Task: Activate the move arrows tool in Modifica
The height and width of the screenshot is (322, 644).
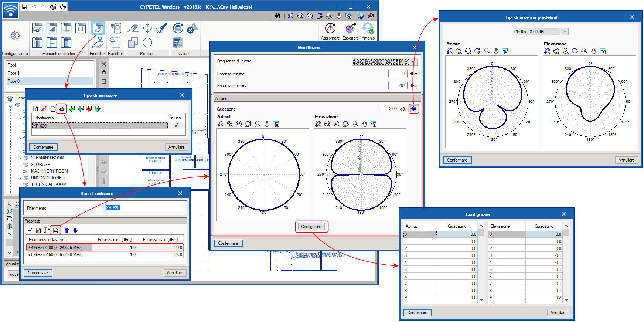Action: coord(147,28)
